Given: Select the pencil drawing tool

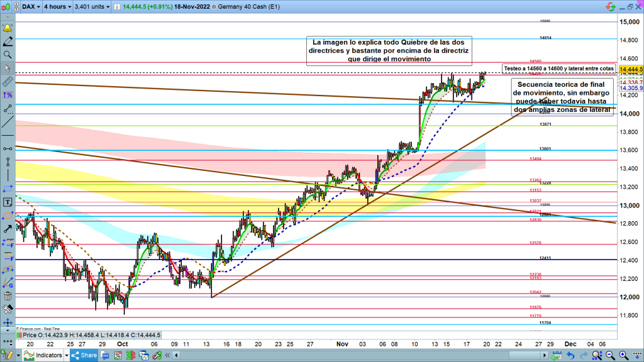Looking at the screenshot, I should (8, 41).
